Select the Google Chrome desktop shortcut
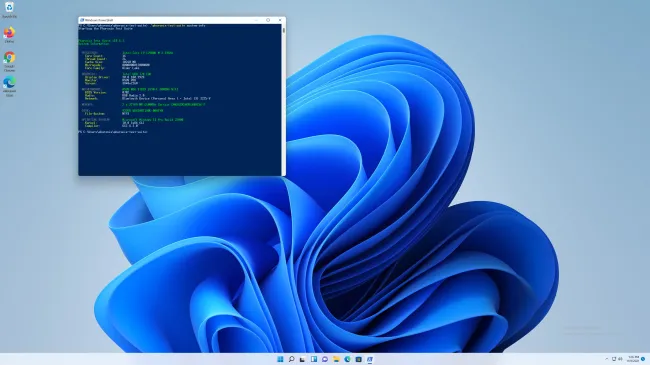This screenshot has width=650, height=365. point(9,61)
